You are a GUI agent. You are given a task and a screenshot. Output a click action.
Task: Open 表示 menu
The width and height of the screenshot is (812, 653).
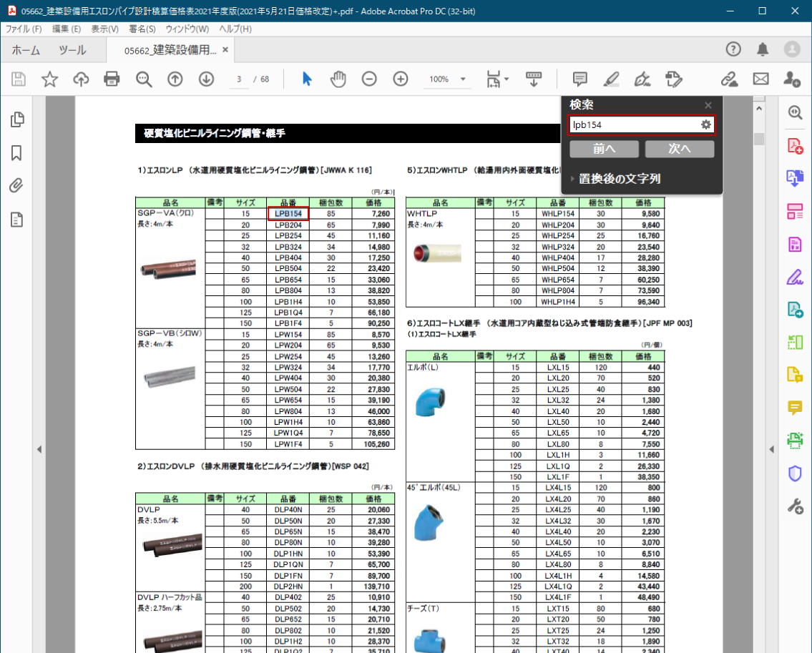point(104,29)
